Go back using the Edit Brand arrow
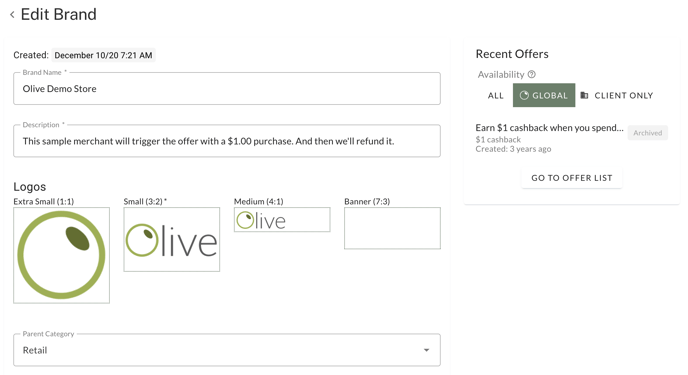This screenshot has width=688, height=375. coord(12,15)
